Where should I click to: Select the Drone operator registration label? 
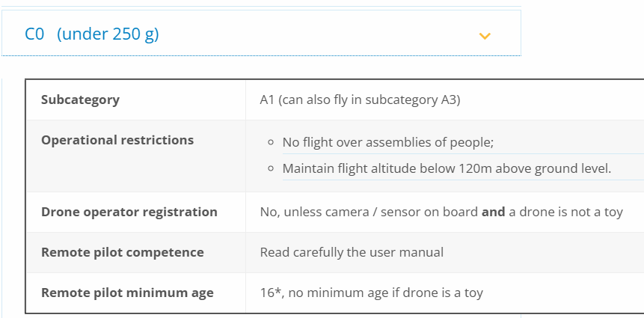[129, 212]
